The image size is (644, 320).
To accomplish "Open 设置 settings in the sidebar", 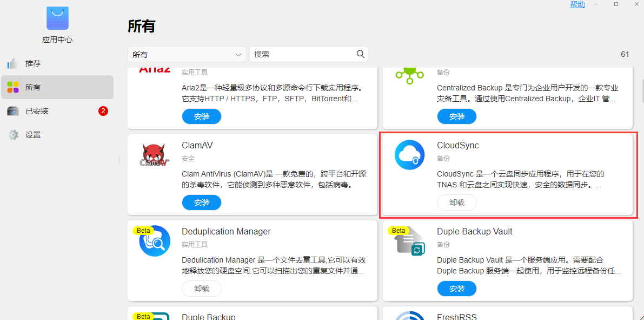I will (33, 135).
